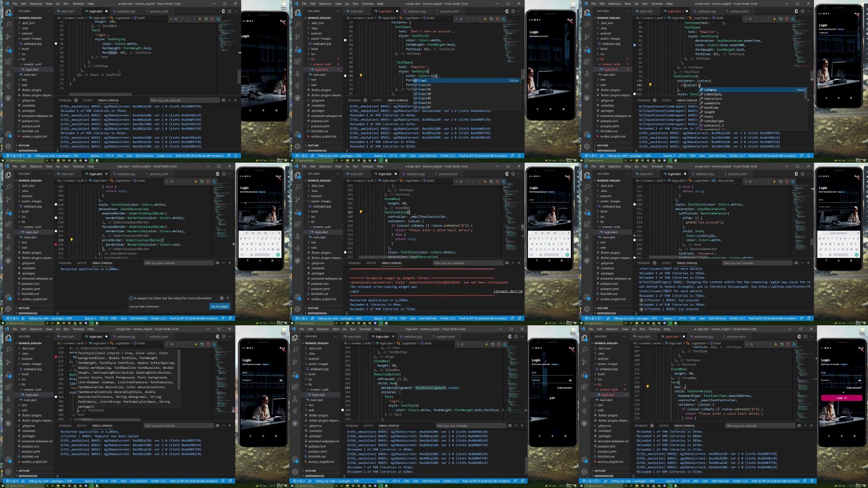Click the gear on 'A request has failed' notification

coord(222,298)
